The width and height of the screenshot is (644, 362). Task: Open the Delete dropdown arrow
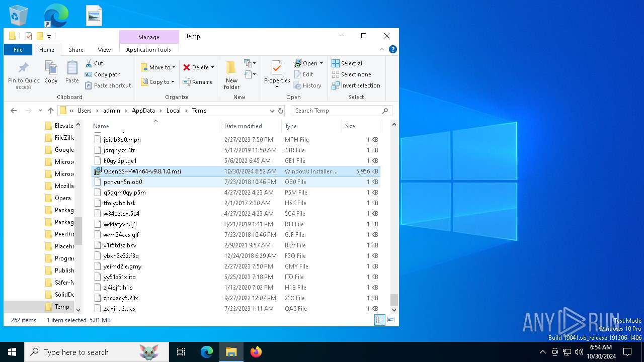212,67
